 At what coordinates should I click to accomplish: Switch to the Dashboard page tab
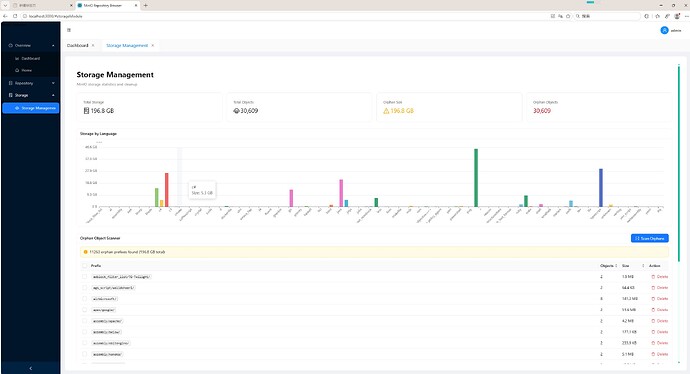coord(77,45)
